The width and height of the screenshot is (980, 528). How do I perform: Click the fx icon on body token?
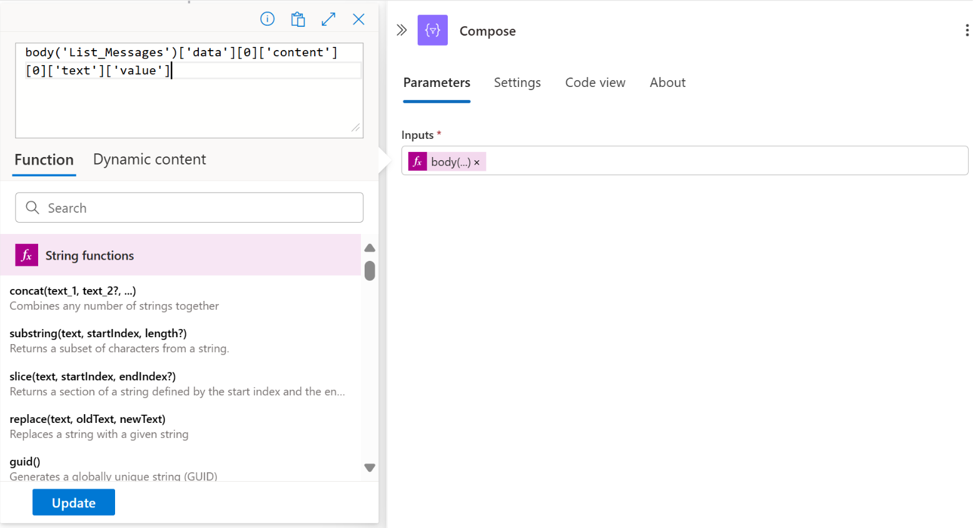click(x=418, y=161)
